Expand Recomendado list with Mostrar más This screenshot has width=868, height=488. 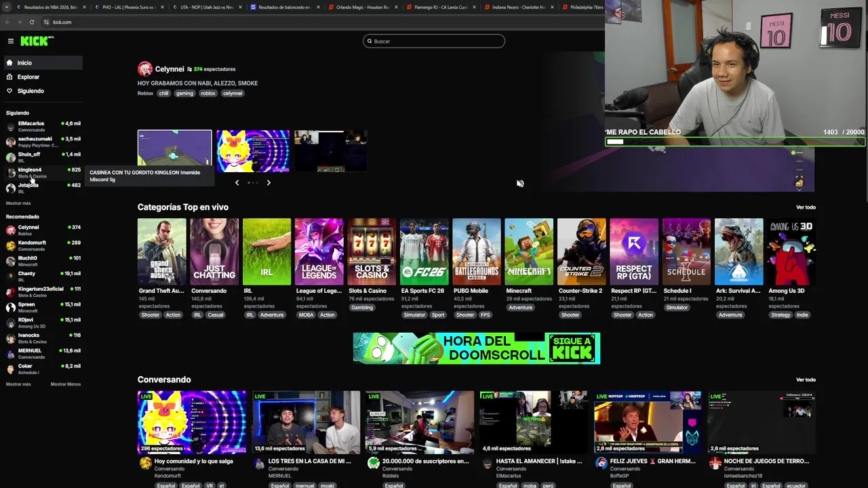pos(18,384)
